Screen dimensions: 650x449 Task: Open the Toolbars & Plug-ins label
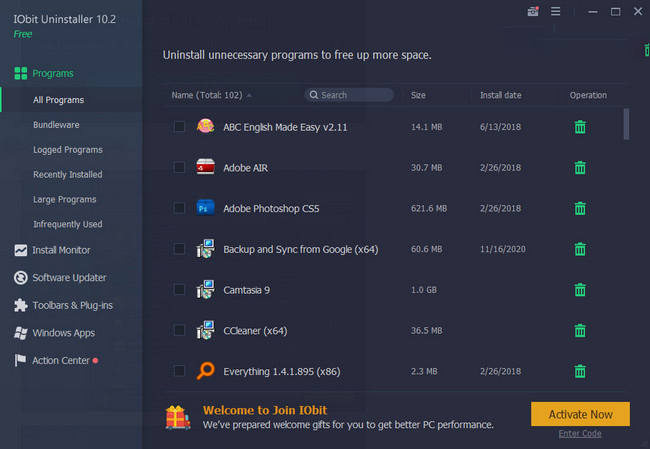[73, 306]
